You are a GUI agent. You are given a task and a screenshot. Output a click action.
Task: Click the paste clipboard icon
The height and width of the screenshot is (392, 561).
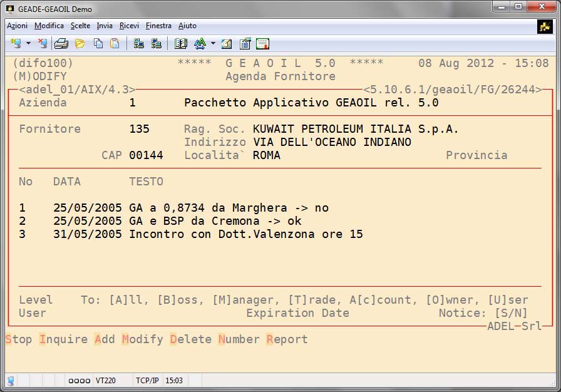115,43
